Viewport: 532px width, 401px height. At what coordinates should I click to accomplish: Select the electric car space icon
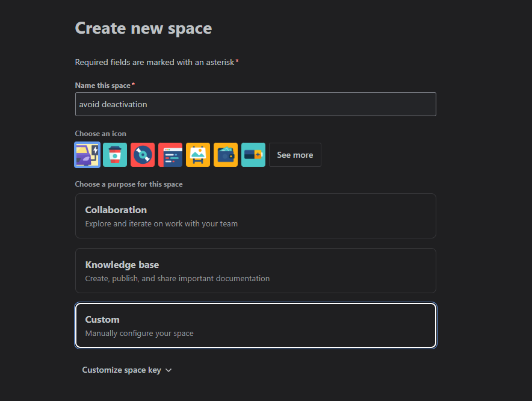pos(87,155)
